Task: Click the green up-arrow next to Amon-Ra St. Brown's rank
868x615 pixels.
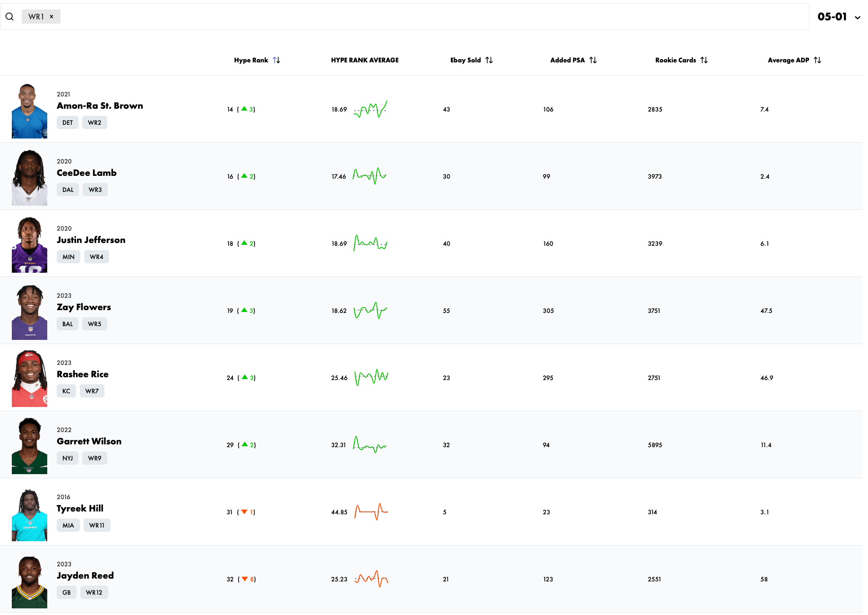Action: [x=245, y=109]
